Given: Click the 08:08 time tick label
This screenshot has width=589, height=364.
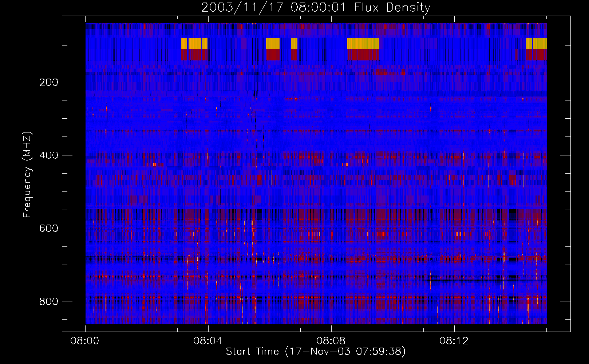Looking at the screenshot, I should (x=331, y=341).
